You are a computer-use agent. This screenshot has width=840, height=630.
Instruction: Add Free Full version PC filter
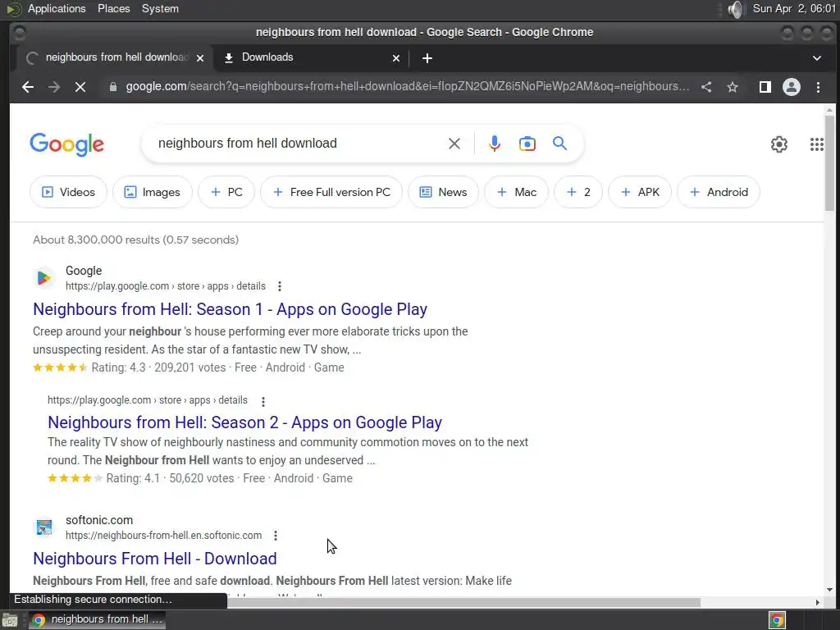pos(331,192)
